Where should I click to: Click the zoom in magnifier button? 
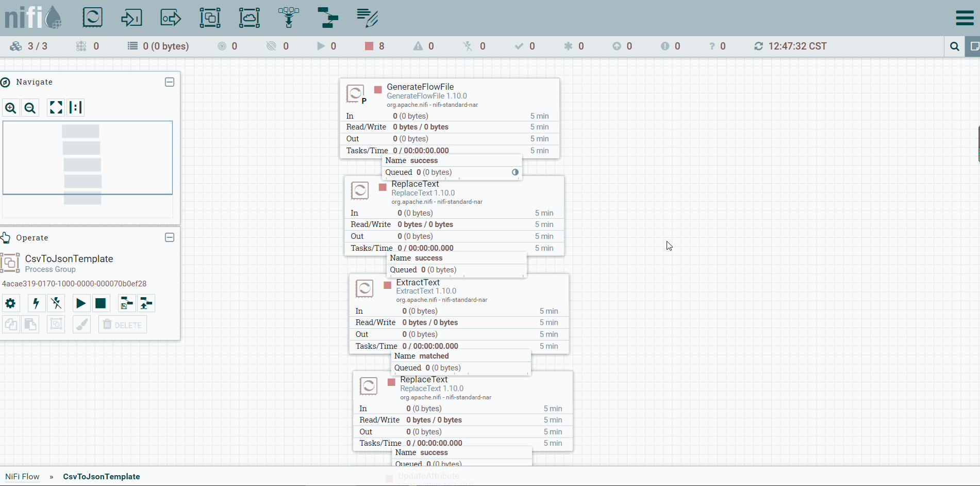[11, 108]
